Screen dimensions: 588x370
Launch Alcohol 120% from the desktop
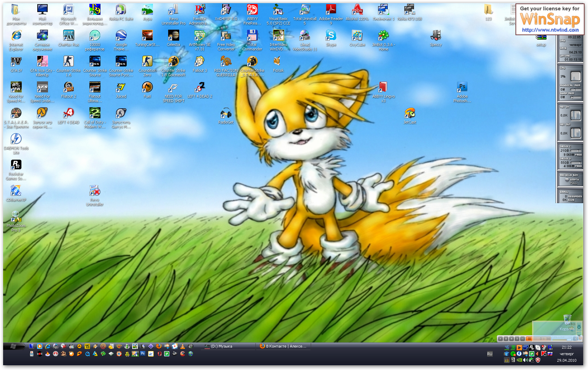click(357, 12)
